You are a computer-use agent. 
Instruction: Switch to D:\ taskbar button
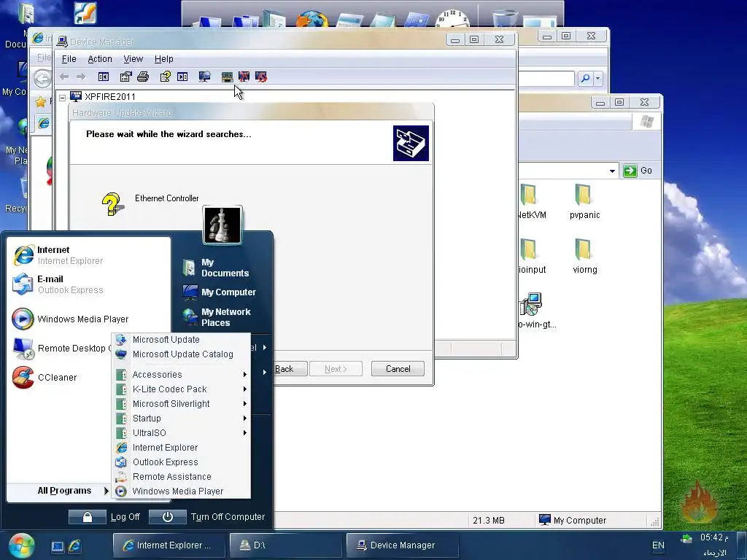point(285,545)
